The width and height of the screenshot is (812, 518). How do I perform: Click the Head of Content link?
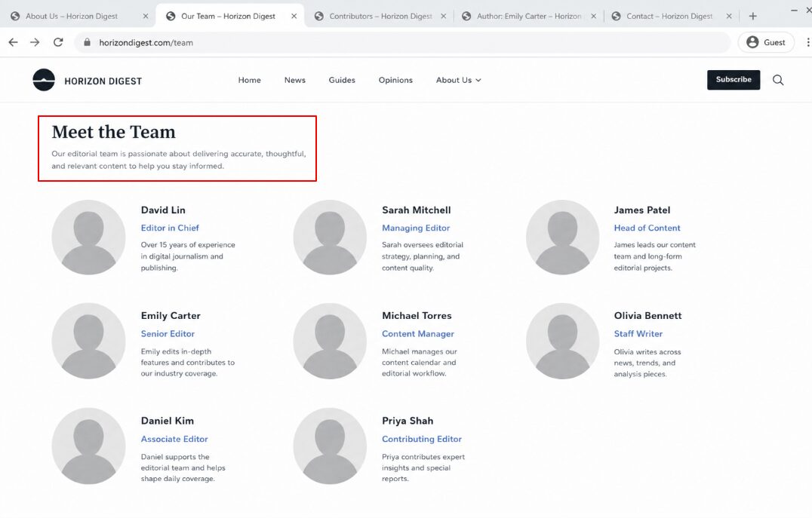coord(647,228)
